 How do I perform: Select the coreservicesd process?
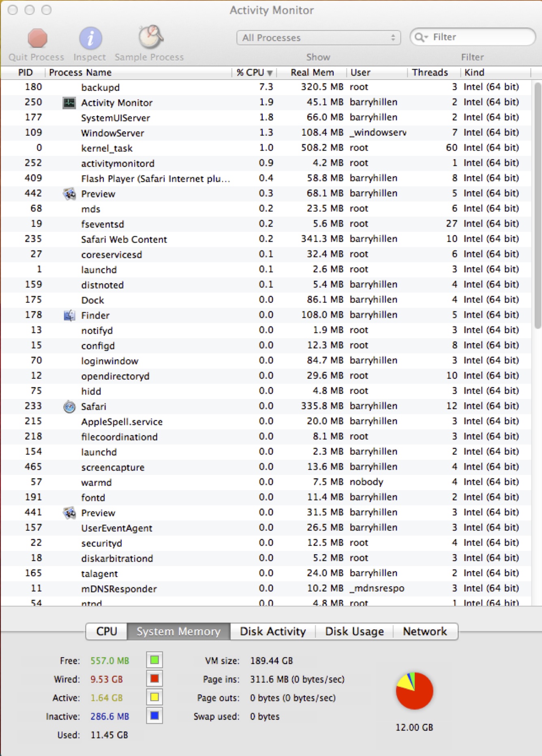tap(266, 254)
